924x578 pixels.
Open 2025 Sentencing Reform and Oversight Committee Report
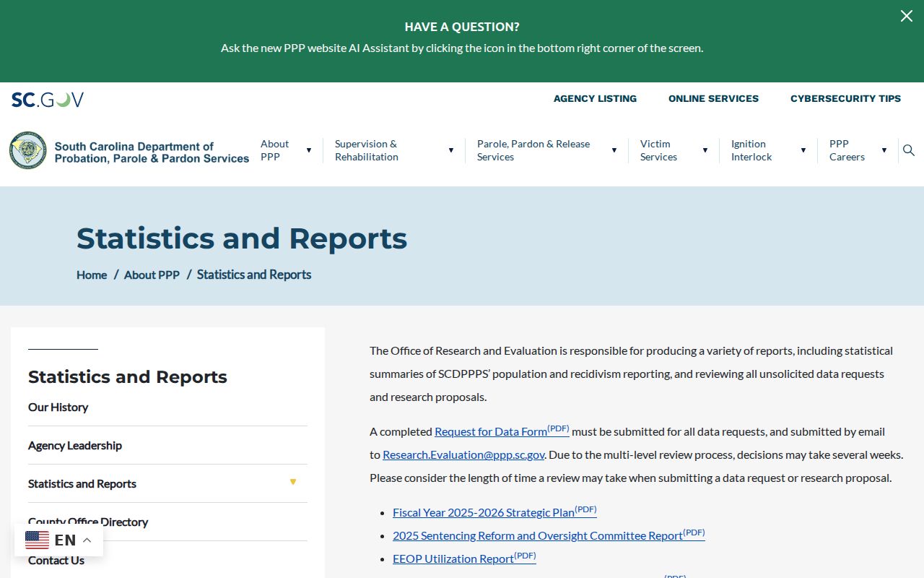point(549,535)
